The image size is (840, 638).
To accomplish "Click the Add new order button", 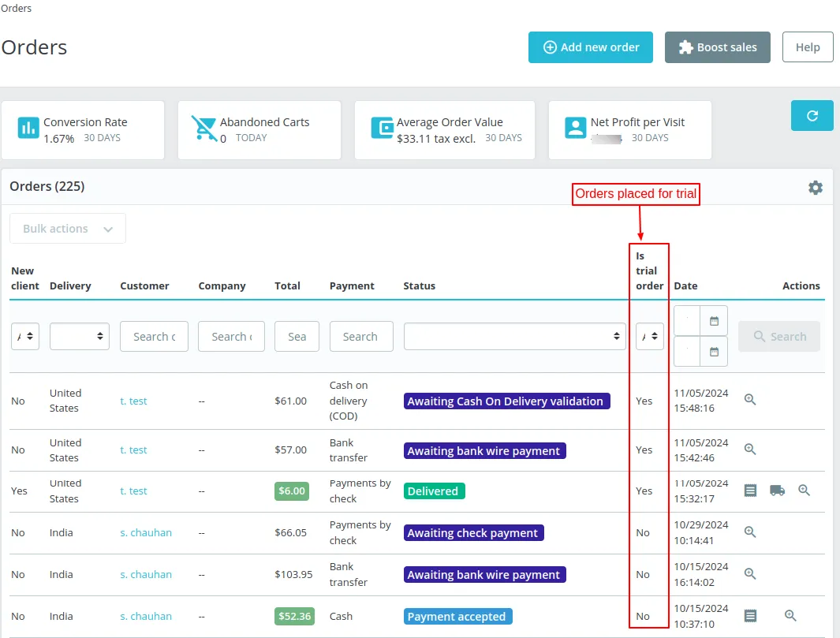I will 590,47.
